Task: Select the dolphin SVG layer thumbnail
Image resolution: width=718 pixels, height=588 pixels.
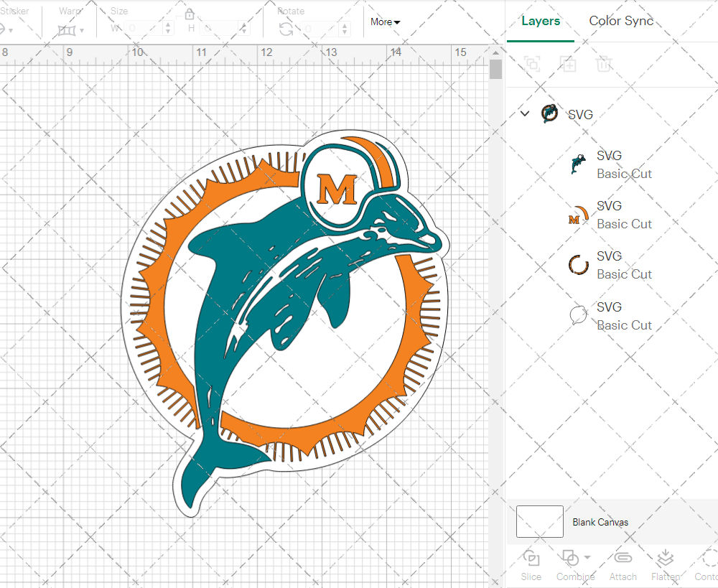Action: pyautogui.click(x=578, y=164)
